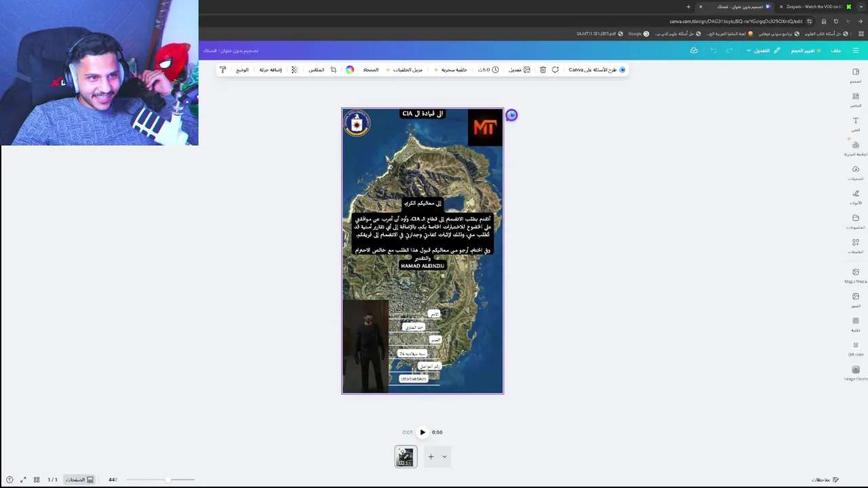The width and height of the screenshot is (868, 488).
Task: Open the Canva main hamburger menu
Action: (x=856, y=51)
